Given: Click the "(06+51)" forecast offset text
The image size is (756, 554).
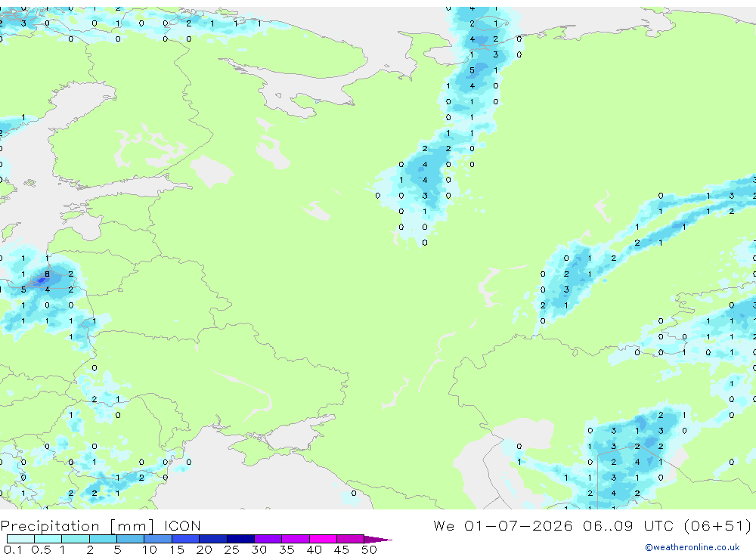Looking at the screenshot, I should coord(717,526).
